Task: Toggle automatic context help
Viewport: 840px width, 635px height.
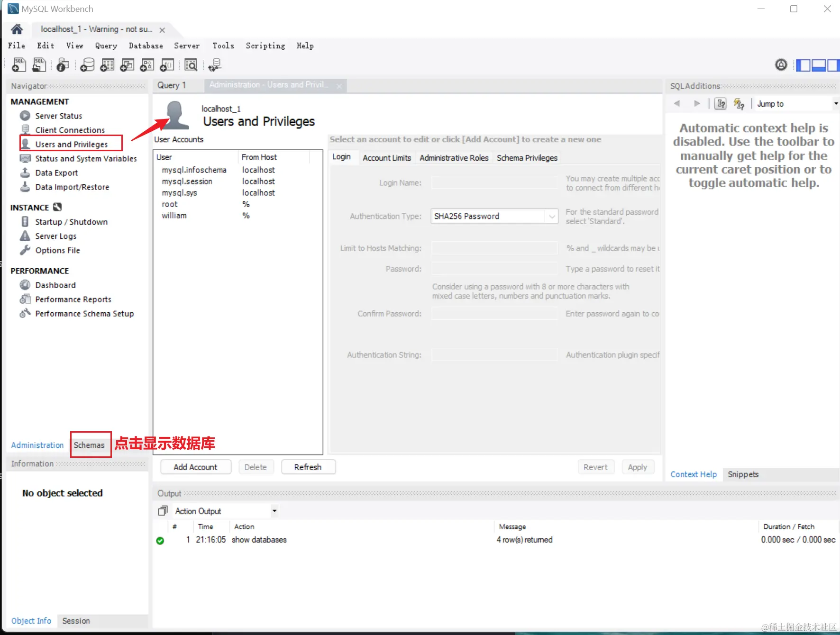Action: [739, 103]
